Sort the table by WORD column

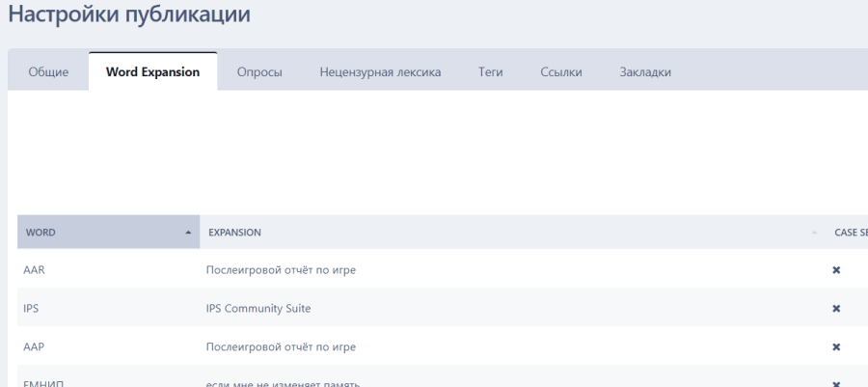pyautogui.click(x=41, y=233)
